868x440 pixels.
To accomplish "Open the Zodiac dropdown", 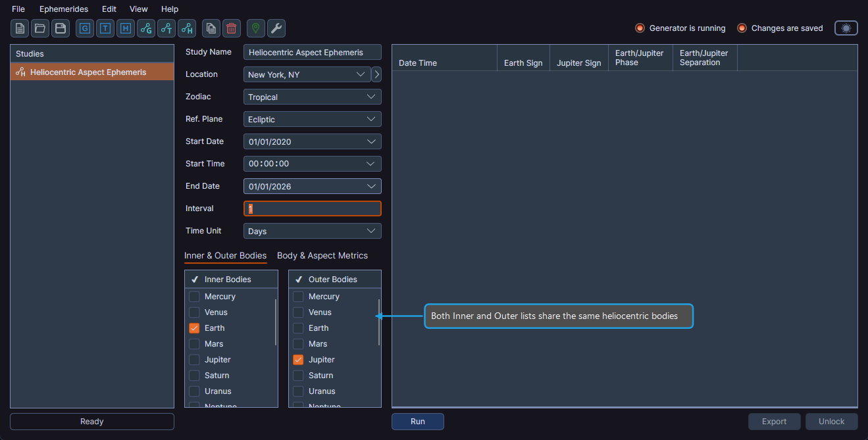I will pos(312,97).
